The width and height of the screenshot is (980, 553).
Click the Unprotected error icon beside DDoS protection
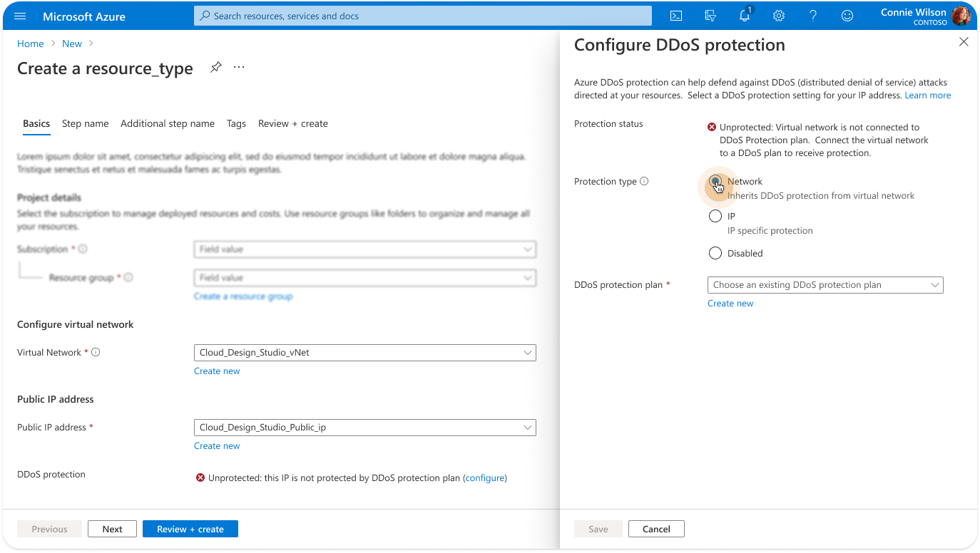200,477
